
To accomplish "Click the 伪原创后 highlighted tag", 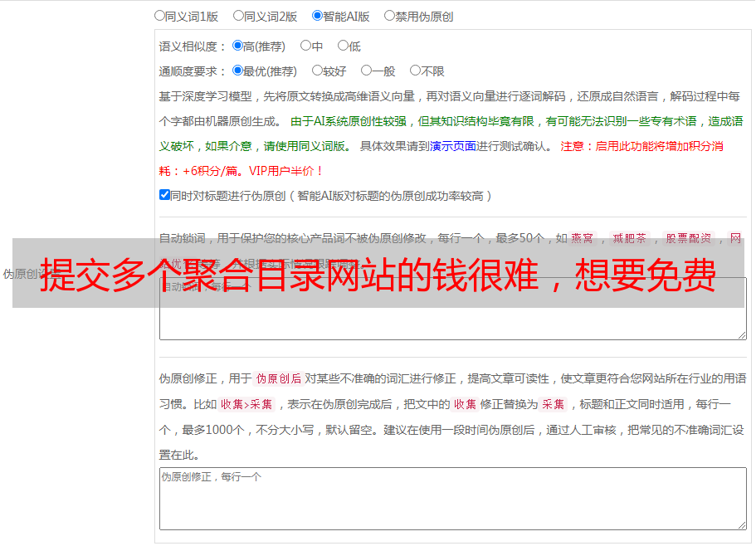I will click(x=279, y=378).
